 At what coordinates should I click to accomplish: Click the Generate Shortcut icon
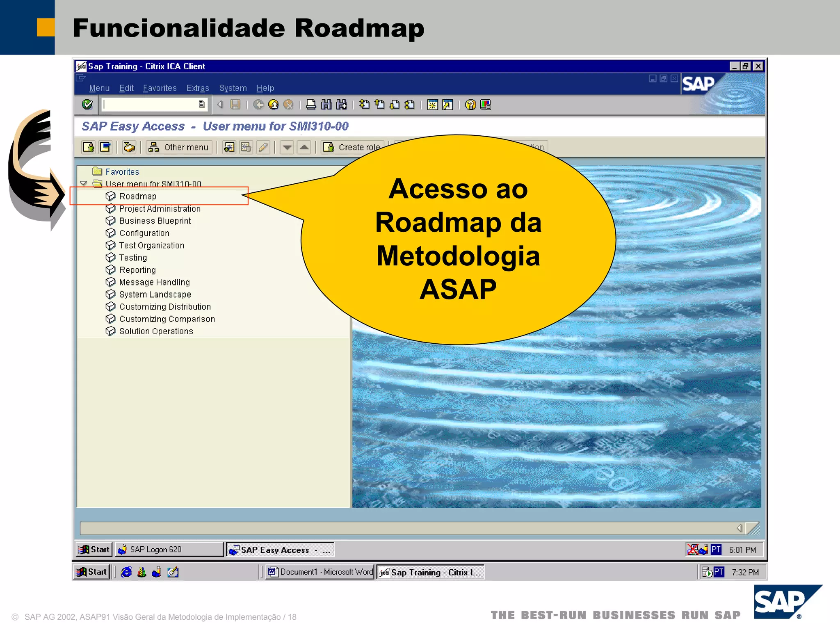[x=448, y=105]
